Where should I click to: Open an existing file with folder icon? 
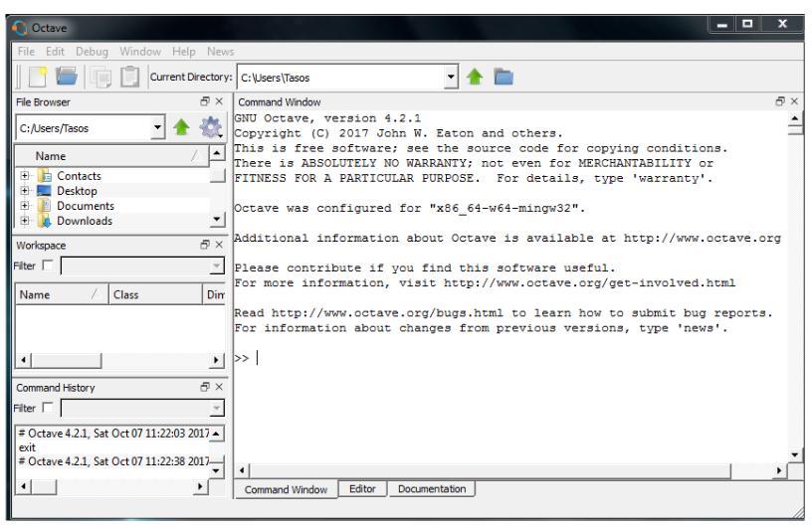[67, 77]
